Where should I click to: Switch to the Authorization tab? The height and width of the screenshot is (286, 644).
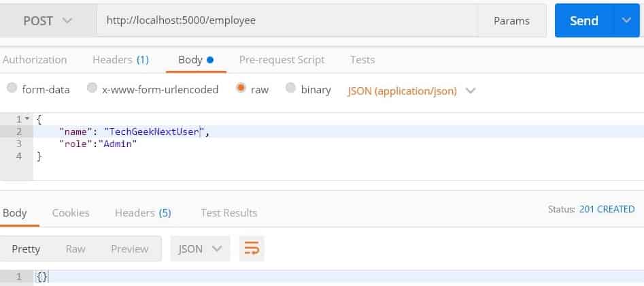click(35, 60)
